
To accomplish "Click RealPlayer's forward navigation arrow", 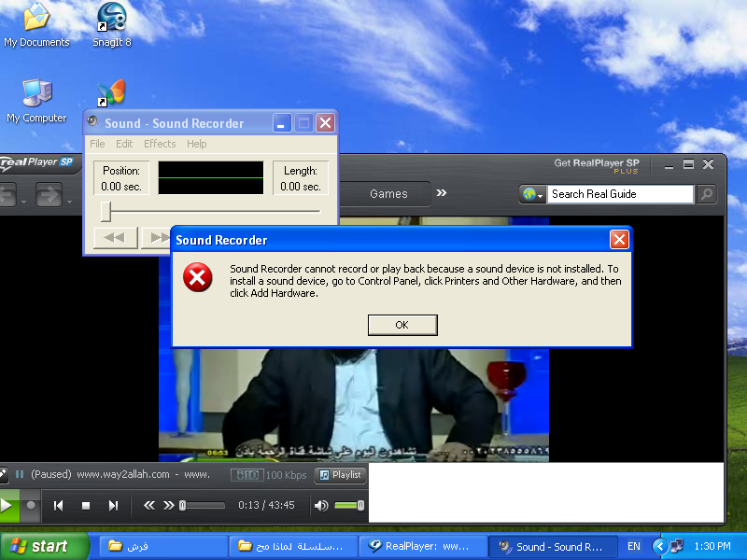I will (x=49, y=194).
